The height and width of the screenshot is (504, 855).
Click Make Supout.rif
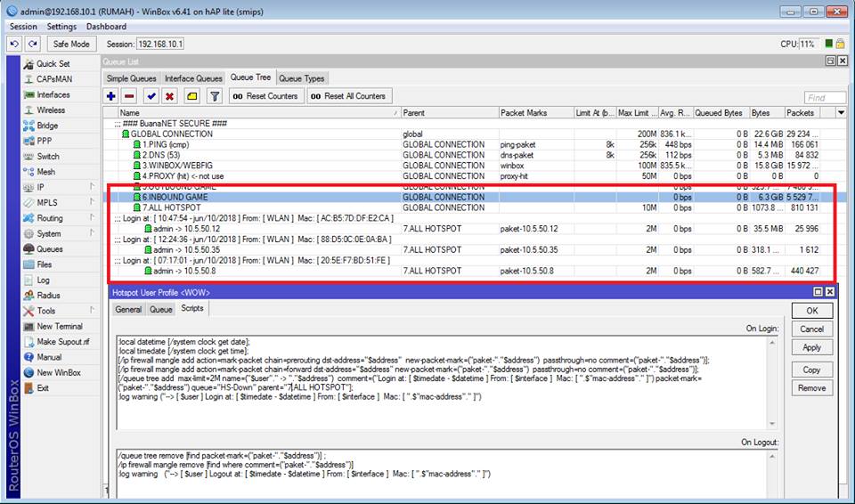click(x=62, y=341)
